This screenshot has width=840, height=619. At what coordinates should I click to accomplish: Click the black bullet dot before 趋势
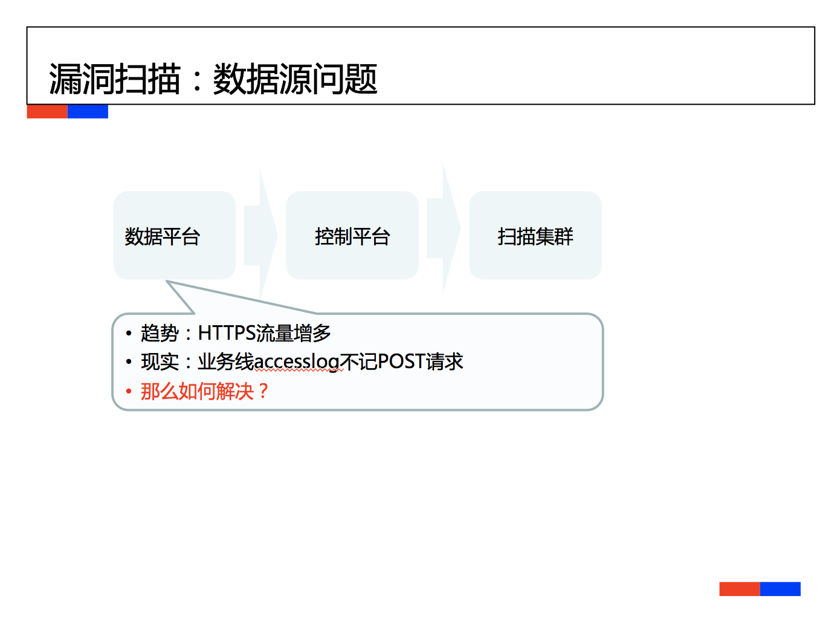pyautogui.click(x=129, y=334)
